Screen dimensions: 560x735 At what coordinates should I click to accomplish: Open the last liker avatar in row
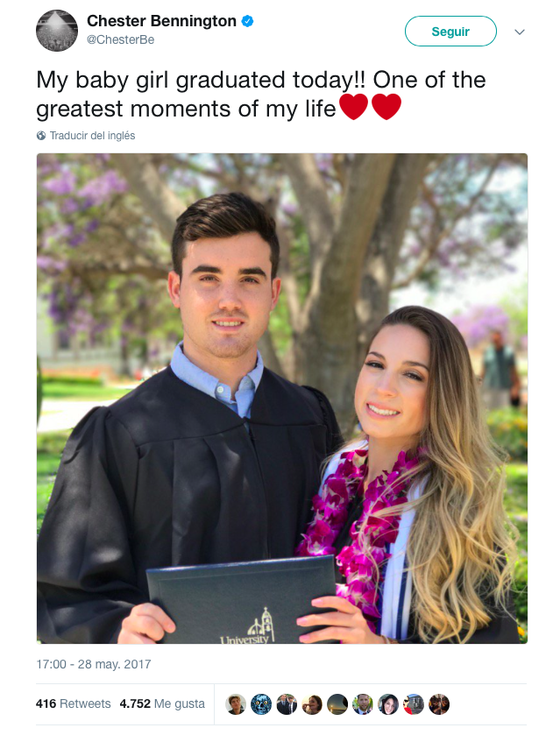[439, 704]
